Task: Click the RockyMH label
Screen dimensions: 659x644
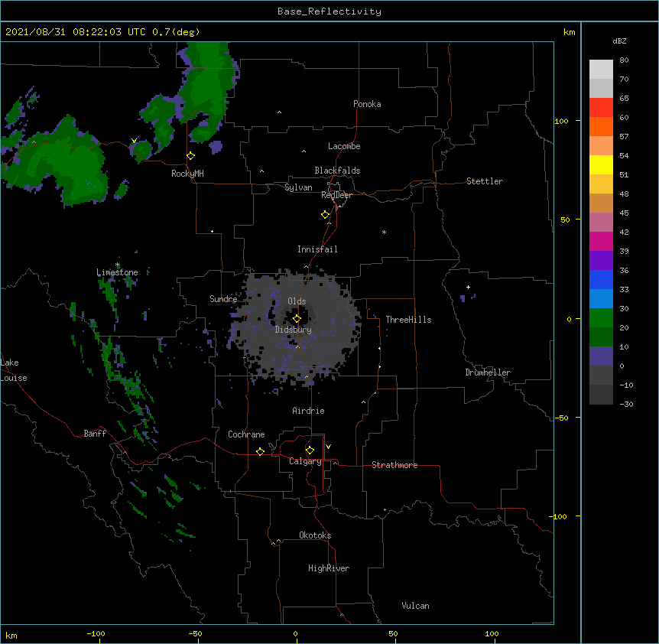Action: (x=187, y=174)
